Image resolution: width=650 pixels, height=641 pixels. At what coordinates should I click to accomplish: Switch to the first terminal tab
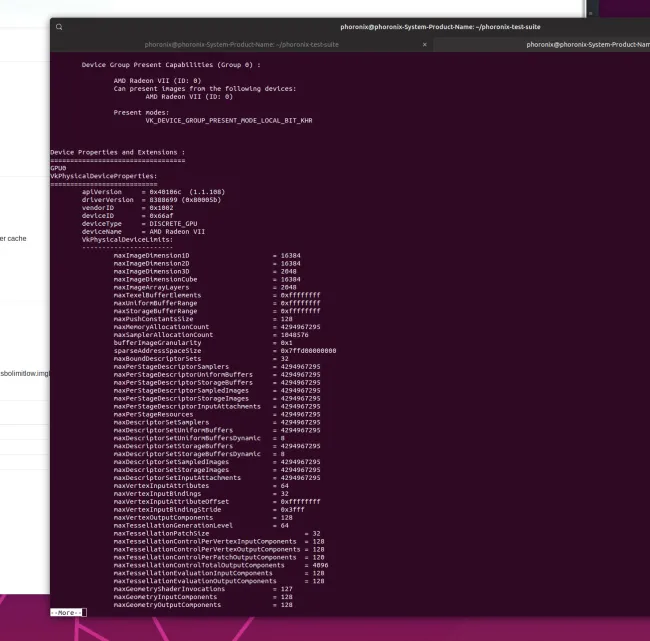pos(242,44)
